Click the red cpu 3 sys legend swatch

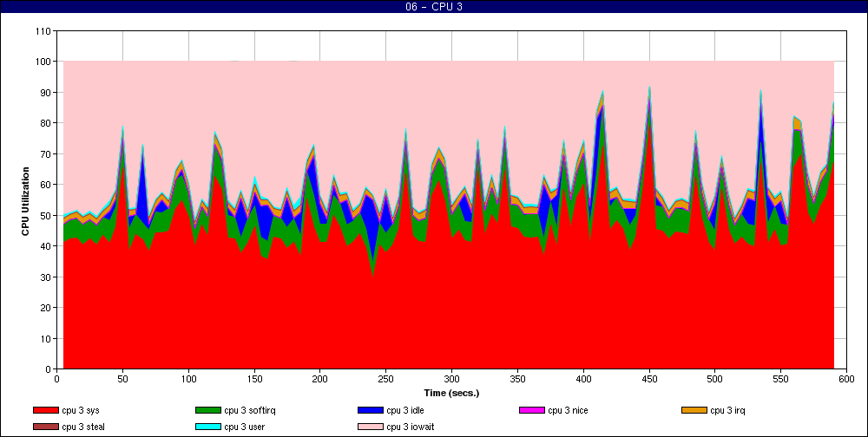pos(45,410)
